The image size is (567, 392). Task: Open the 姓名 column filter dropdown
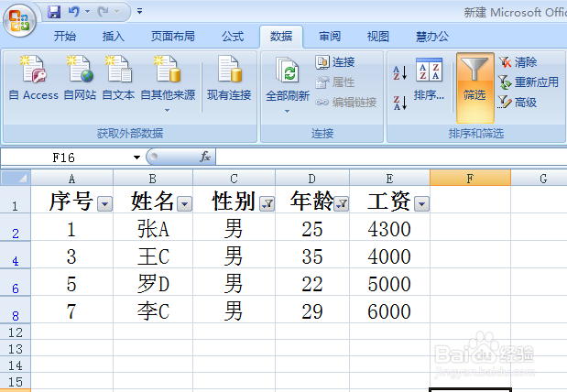[184, 204]
